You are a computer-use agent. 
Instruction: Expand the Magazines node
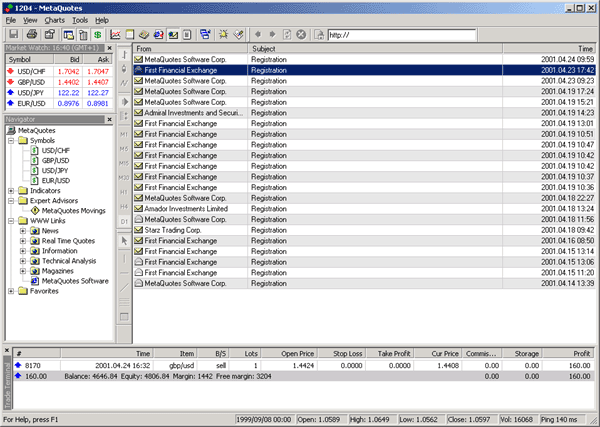point(23,271)
